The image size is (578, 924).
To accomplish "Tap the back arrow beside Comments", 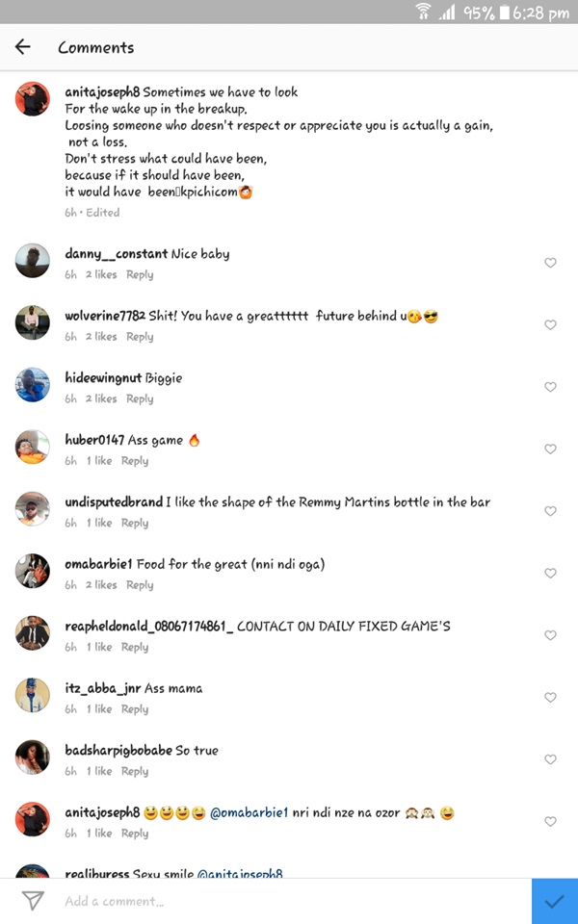I will pyautogui.click(x=23, y=47).
